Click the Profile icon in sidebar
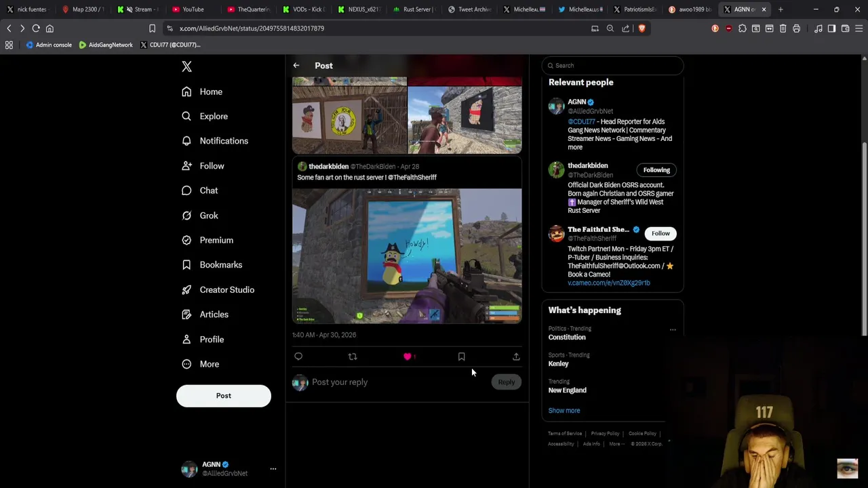868x488 pixels. pos(186,340)
